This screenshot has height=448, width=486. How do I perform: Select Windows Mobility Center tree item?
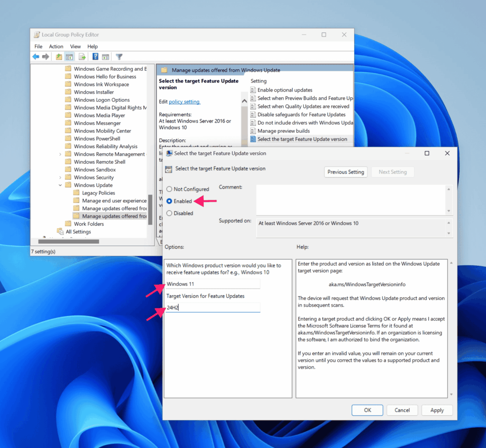(x=103, y=131)
